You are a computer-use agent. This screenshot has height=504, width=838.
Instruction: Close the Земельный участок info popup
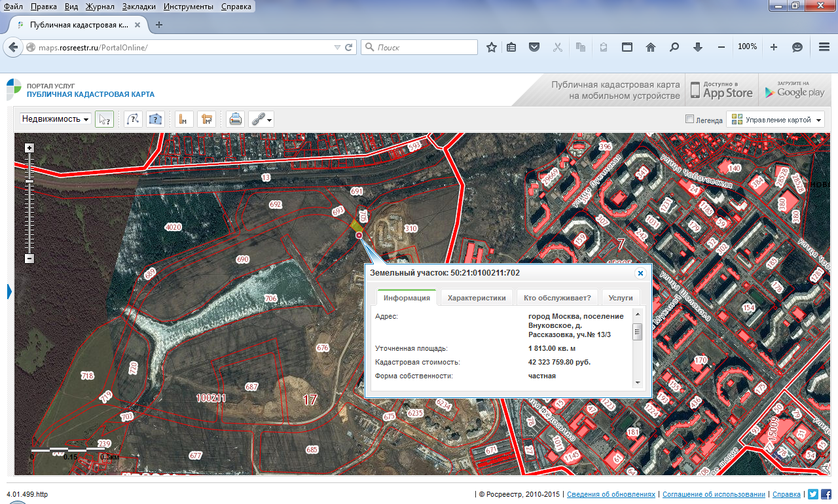640,273
